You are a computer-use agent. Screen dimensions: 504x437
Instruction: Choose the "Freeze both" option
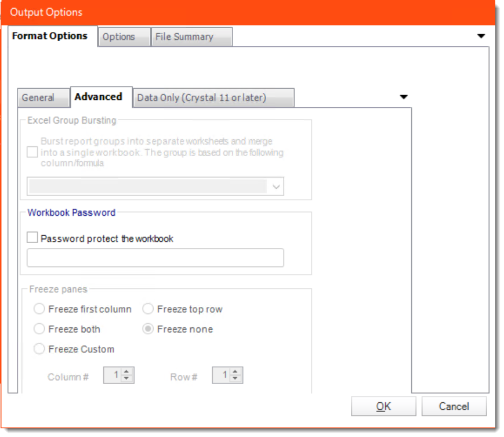[39, 329]
